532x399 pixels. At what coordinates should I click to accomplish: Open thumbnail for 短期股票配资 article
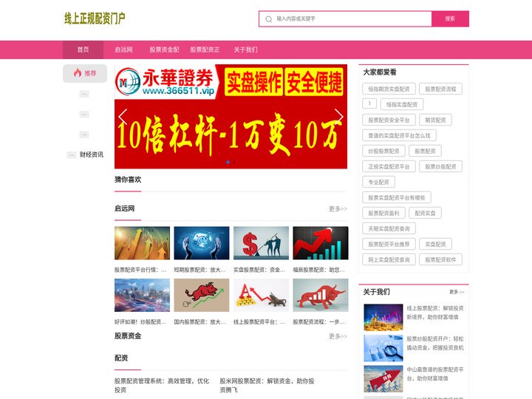pos(202,243)
